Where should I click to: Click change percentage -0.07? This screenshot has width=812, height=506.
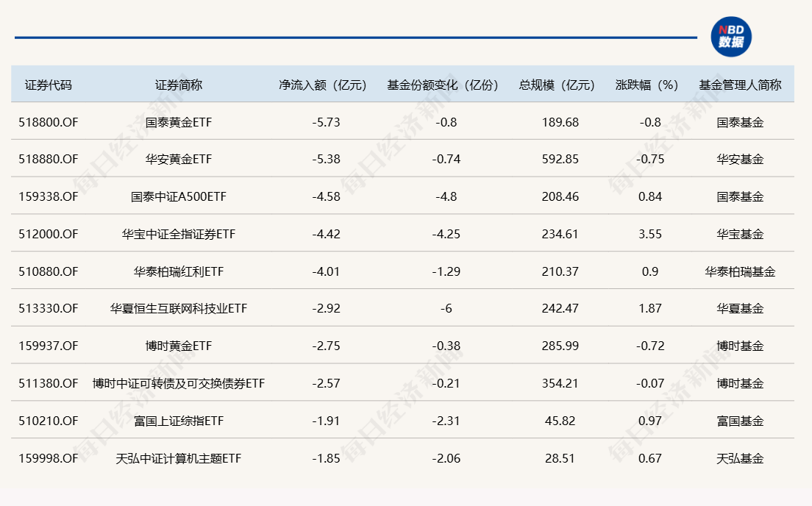point(650,383)
